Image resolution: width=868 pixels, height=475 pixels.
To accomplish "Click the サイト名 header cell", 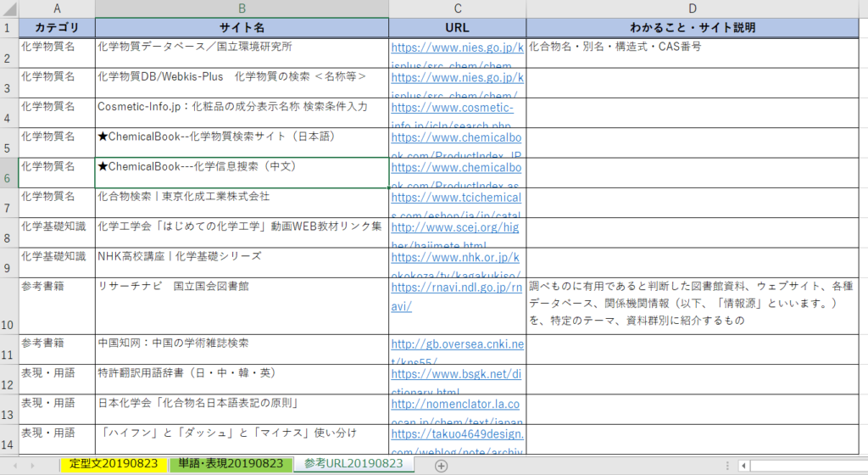I will (x=242, y=28).
